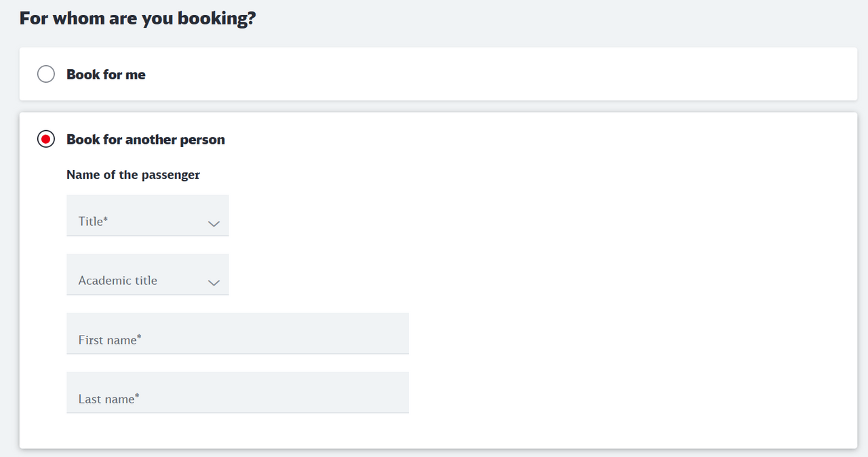Image resolution: width=868 pixels, height=457 pixels.
Task: Click the 'Last name*' placeholder label
Action: [x=108, y=399]
